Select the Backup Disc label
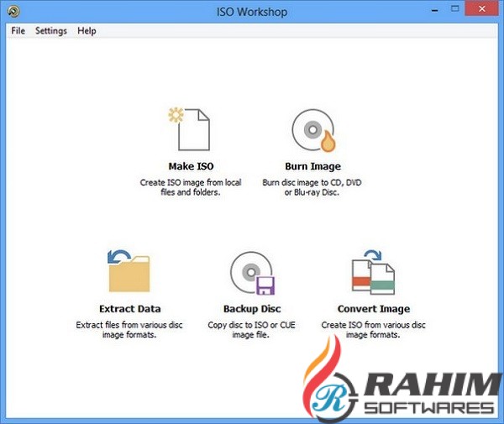The height and width of the screenshot is (424, 504). (252, 309)
